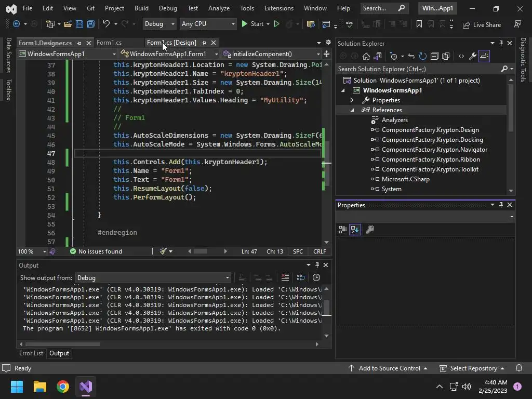Click the Property Pages key icon
This screenshot has height=399, width=532.
[370, 230]
